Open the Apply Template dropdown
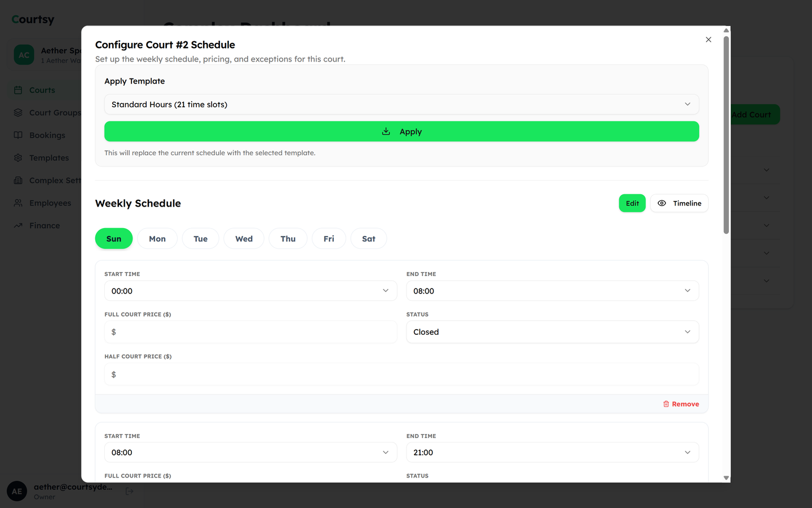Screen dimensions: 812x508 [x=401, y=104]
